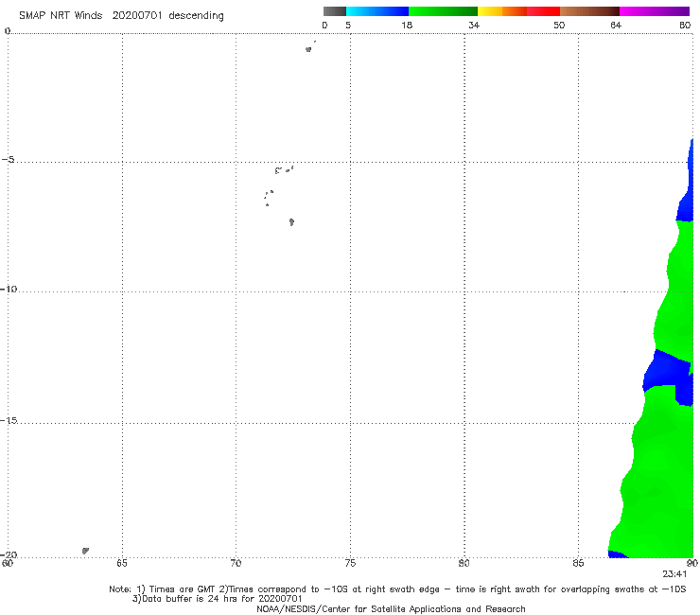Click the title text 'SMAP NRT Winds 20200701 descending'
The height and width of the screenshot is (615, 700).
(121, 16)
